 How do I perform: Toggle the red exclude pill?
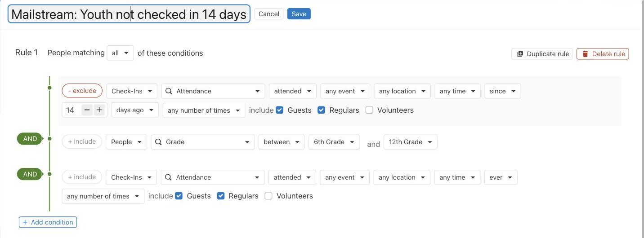tap(82, 91)
